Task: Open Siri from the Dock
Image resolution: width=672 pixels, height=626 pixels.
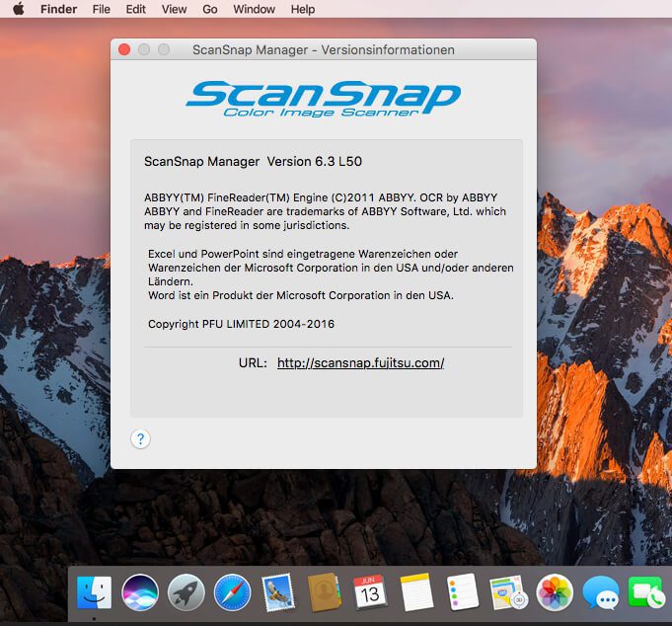Action: (140, 592)
